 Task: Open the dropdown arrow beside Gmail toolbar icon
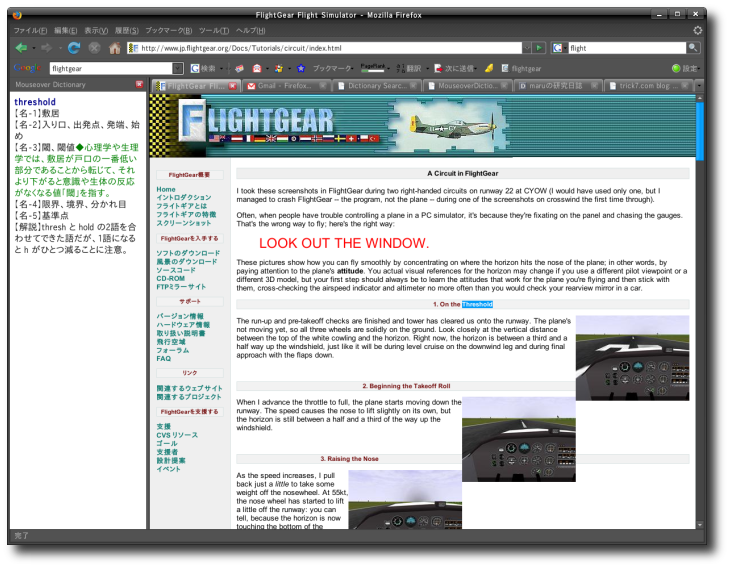click(267, 69)
